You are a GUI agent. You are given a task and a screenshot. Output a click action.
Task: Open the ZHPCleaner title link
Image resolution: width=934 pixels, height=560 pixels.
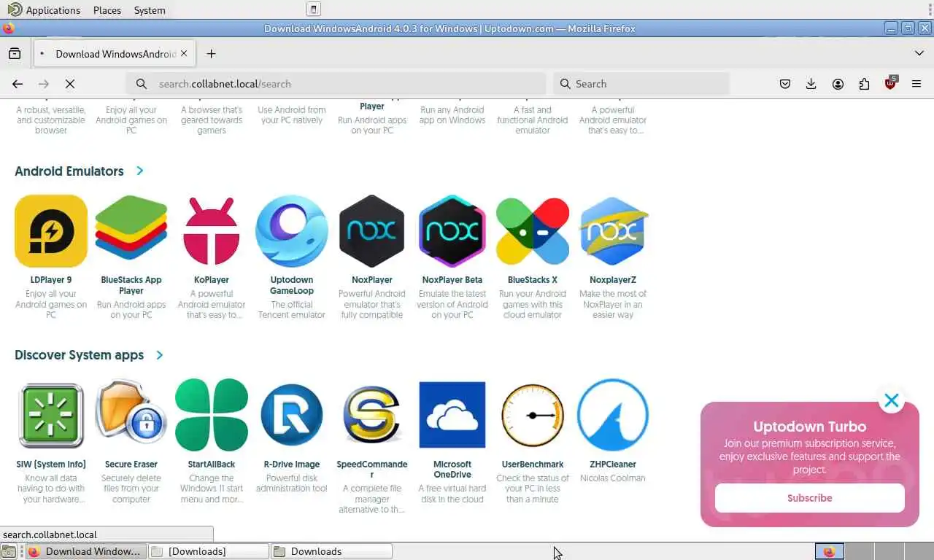click(613, 464)
